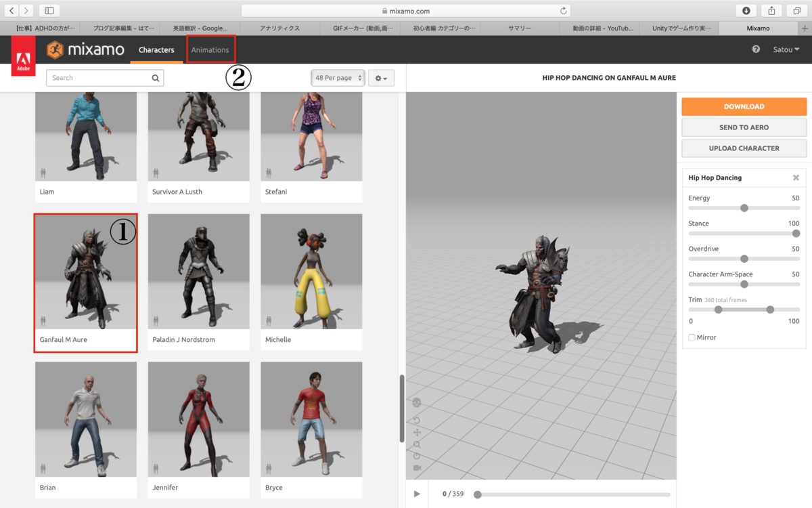The image size is (812, 508).
Task: Show Safari tab overview icon
Action: [x=797, y=11]
